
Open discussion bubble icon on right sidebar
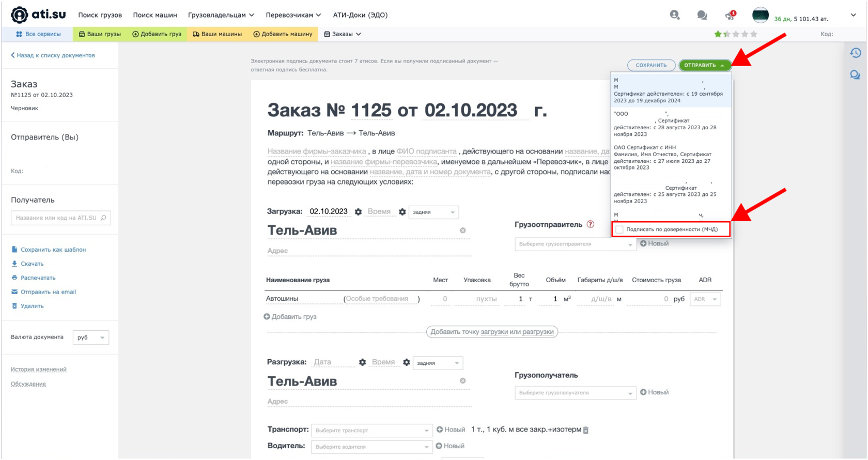coord(855,75)
